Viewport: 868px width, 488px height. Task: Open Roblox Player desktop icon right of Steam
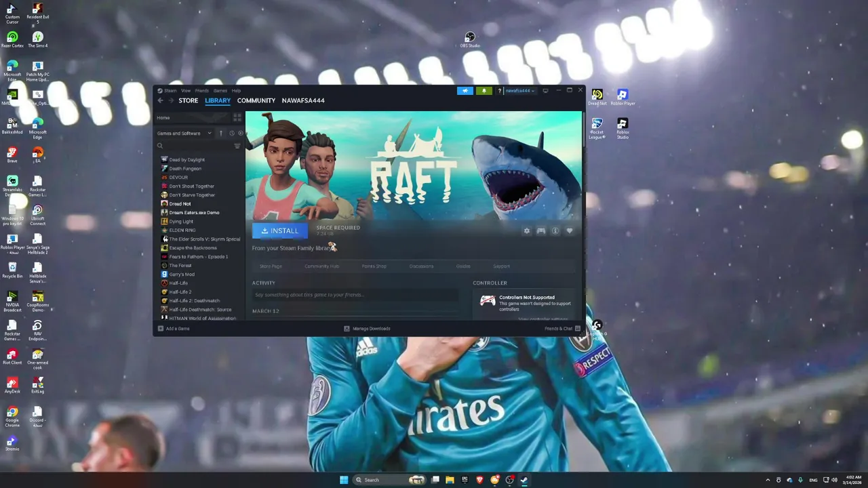[623, 98]
